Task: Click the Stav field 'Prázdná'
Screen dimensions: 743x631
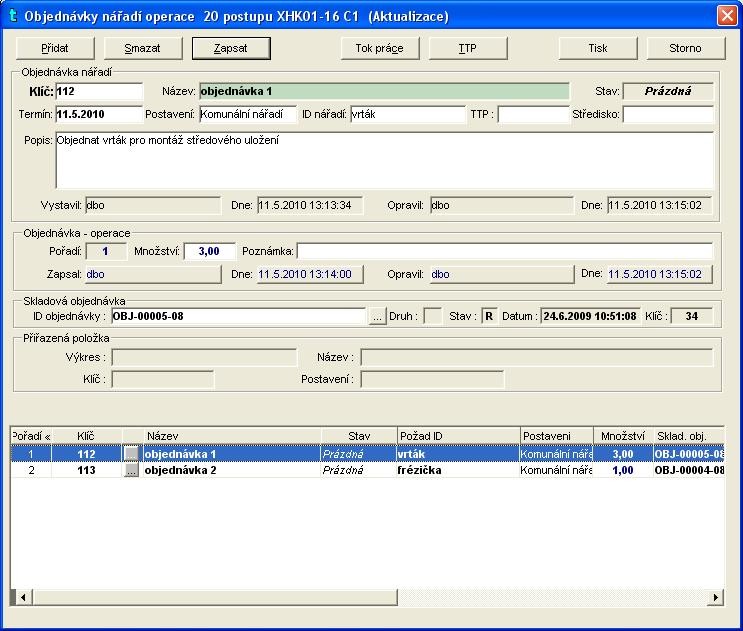Action: pyautogui.click(x=668, y=91)
